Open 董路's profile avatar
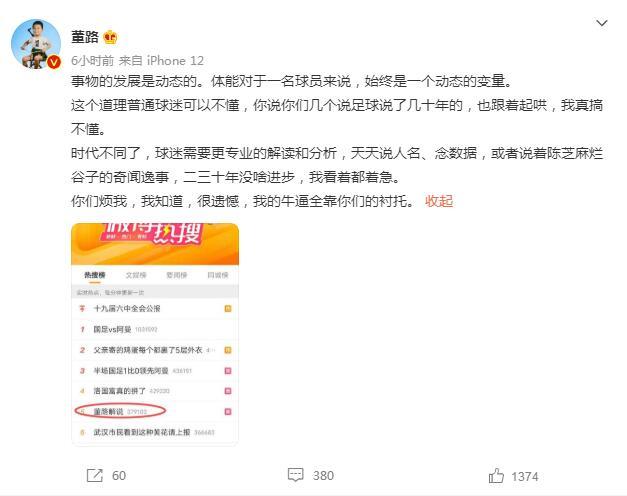 coord(36,44)
